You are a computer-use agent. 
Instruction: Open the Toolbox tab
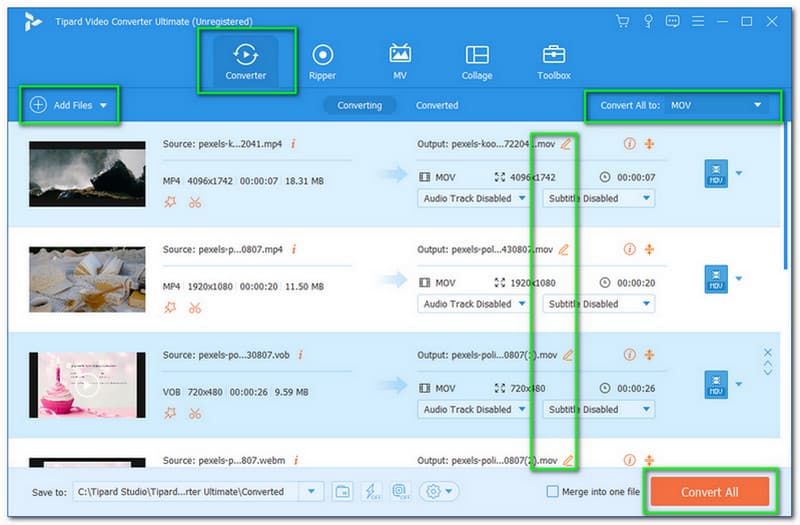pyautogui.click(x=554, y=62)
